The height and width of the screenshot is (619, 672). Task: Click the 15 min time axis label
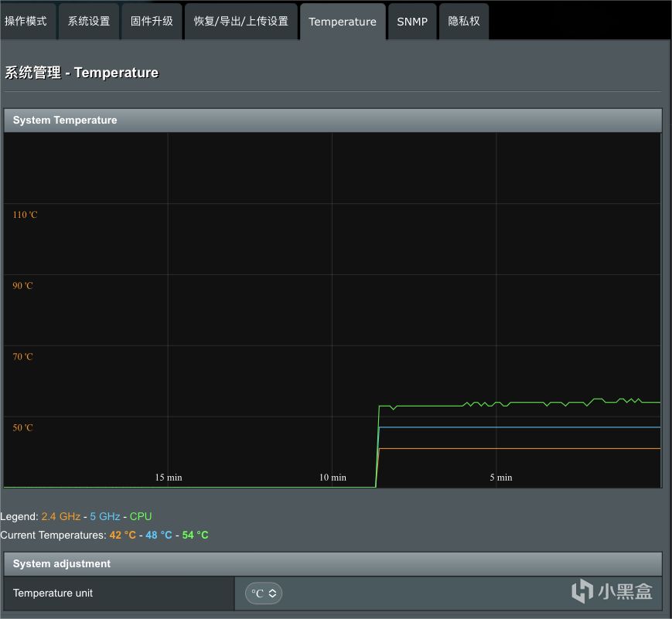(169, 478)
